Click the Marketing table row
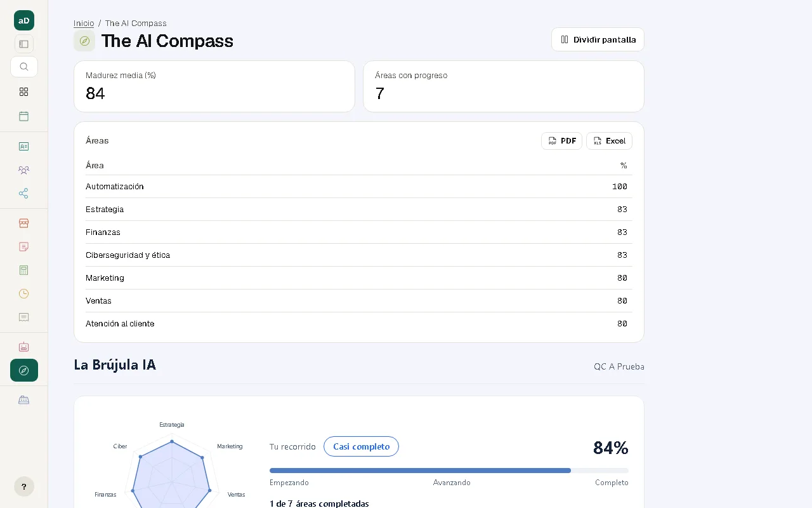 click(359, 278)
